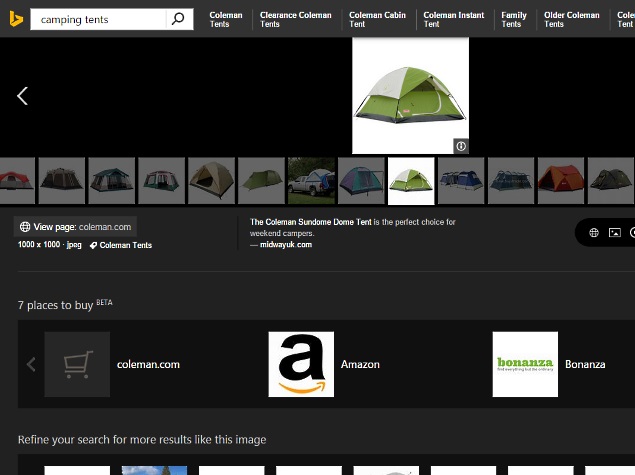The width and height of the screenshot is (635, 475).
Task: Select the dark blue tunnel tent thumbnail
Action: click(511, 181)
